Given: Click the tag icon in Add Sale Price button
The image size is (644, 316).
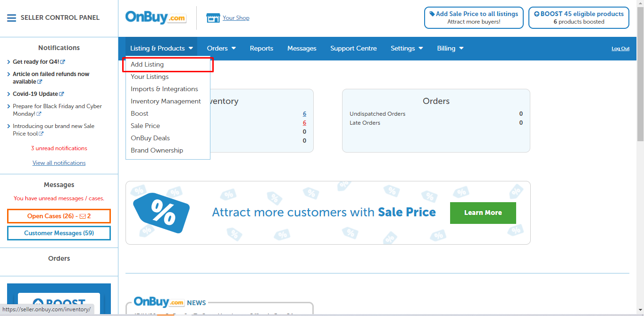Looking at the screenshot, I should [432, 14].
